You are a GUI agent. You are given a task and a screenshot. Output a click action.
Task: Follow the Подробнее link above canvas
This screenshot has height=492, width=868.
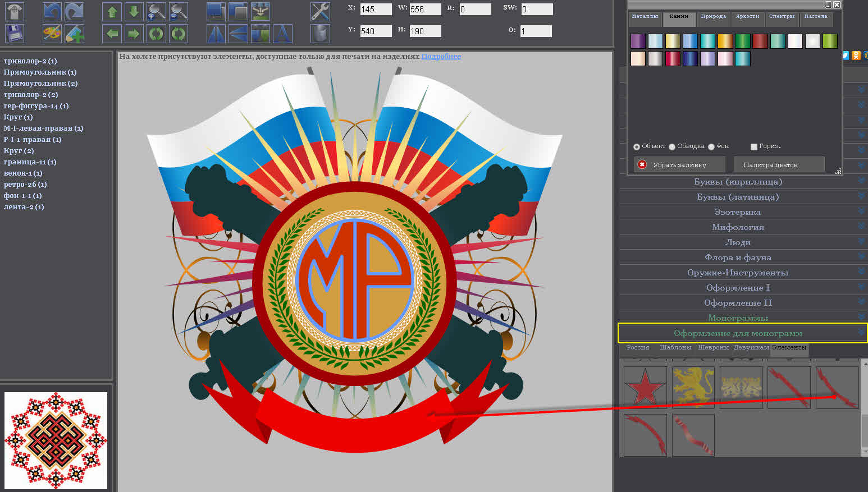coord(441,57)
